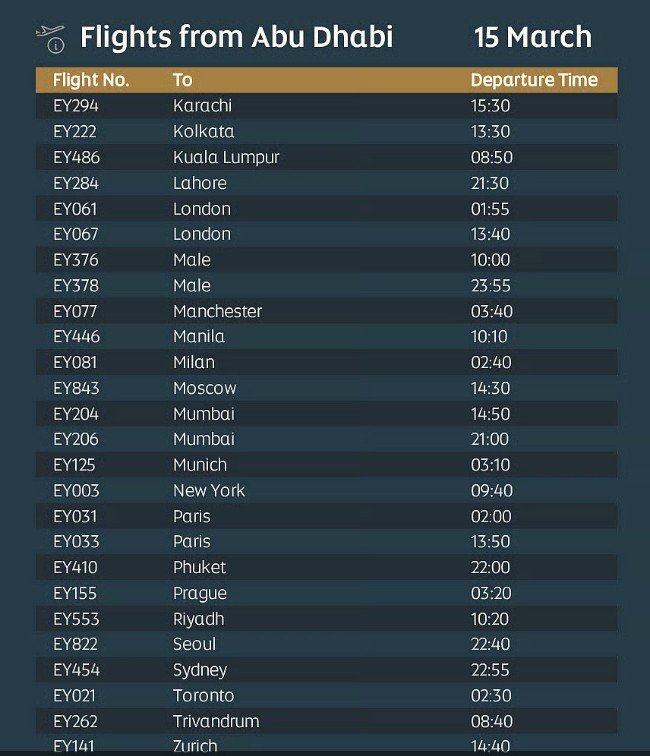This screenshot has width=650, height=756.
Task: Choose flight EY021 to Toronto
Action: (x=326, y=696)
